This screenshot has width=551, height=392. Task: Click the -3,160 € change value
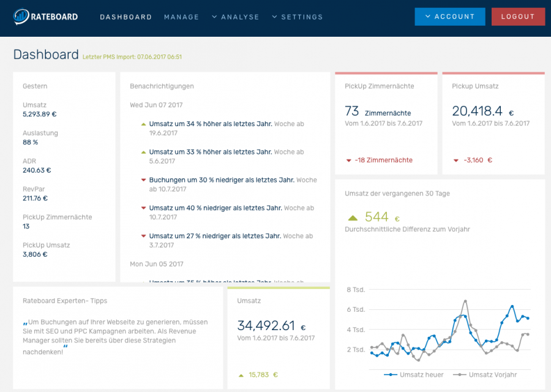[x=478, y=160]
